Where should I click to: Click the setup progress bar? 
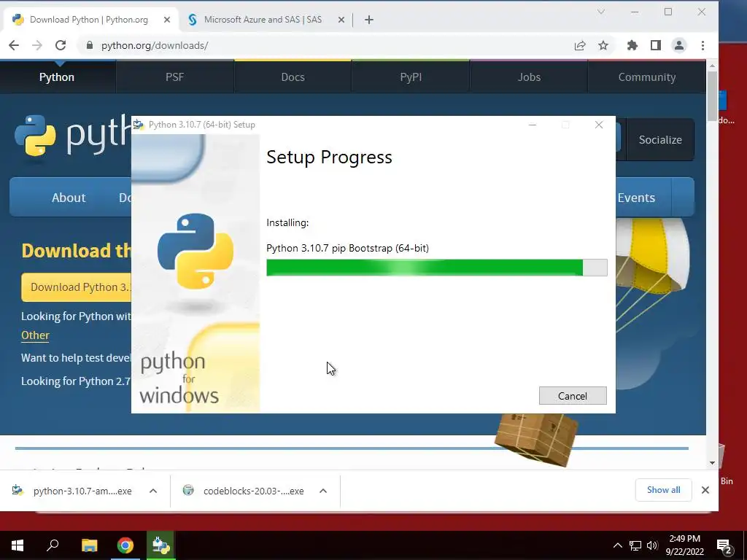436,268
